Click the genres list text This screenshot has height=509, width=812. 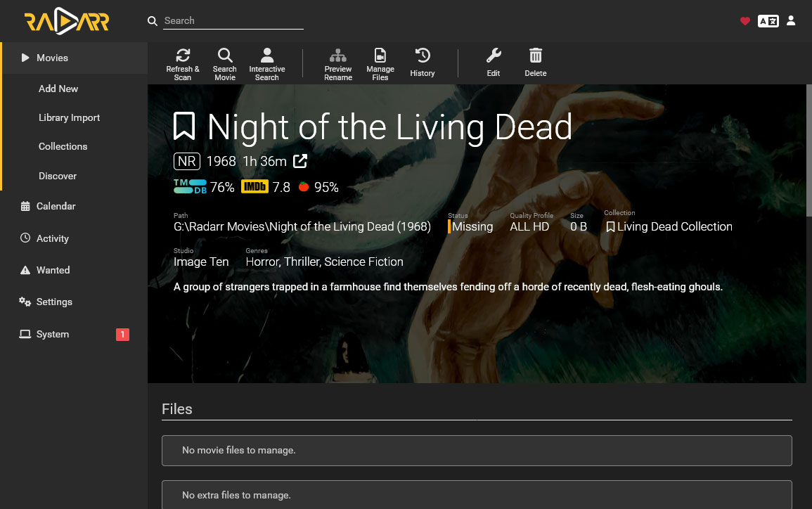(x=324, y=262)
